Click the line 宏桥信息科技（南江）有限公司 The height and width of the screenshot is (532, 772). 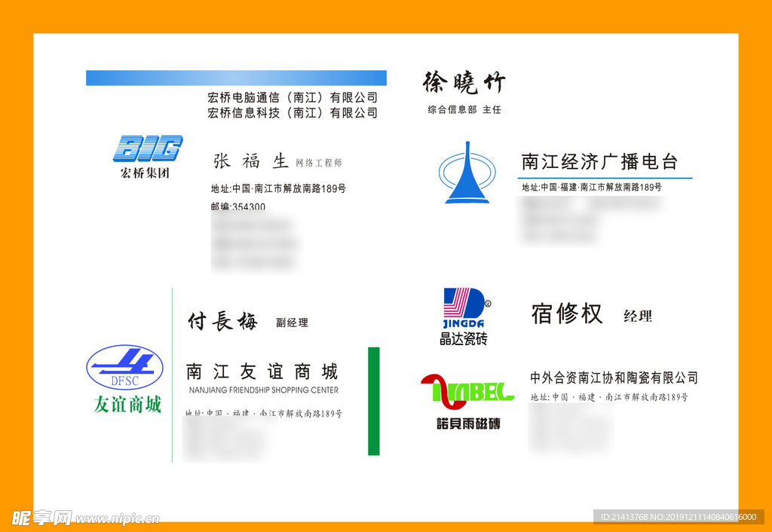click(293, 113)
